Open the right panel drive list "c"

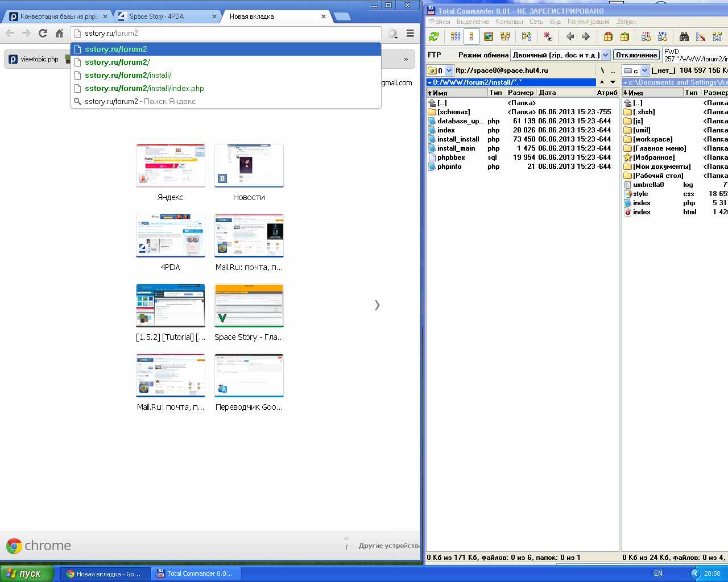[644, 70]
